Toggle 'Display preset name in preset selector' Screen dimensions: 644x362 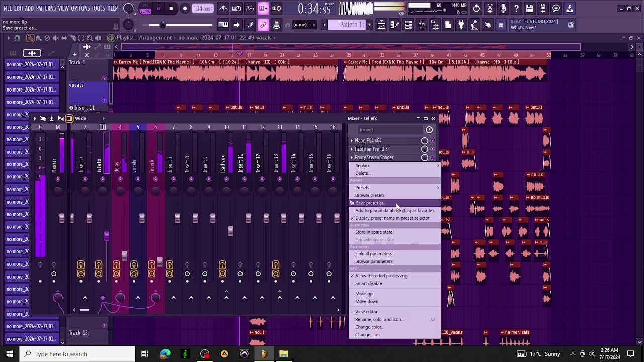(392, 218)
